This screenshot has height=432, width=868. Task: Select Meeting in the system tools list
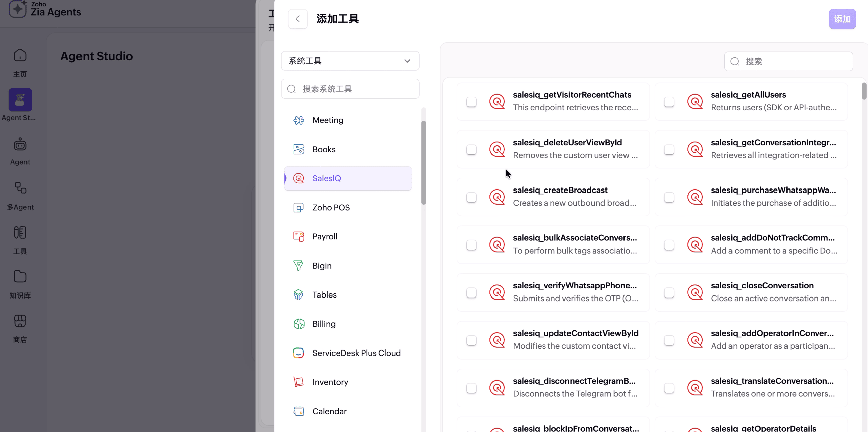point(348,120)
